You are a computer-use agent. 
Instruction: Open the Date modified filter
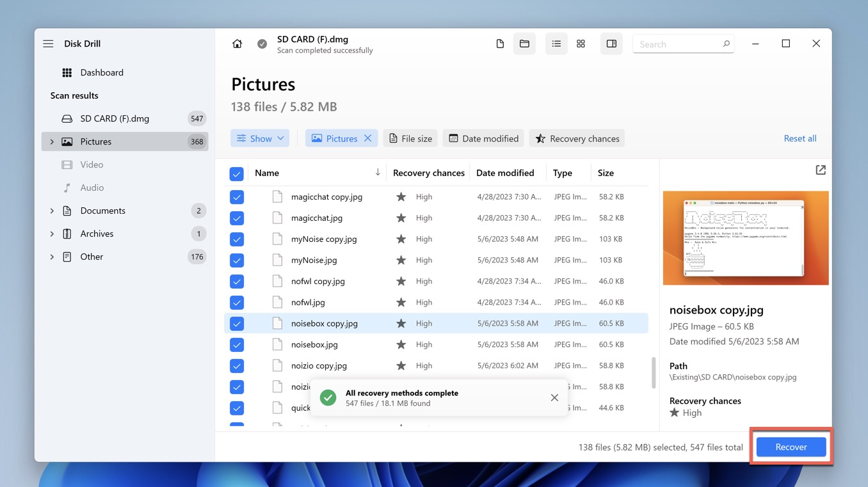coord(483,138)
